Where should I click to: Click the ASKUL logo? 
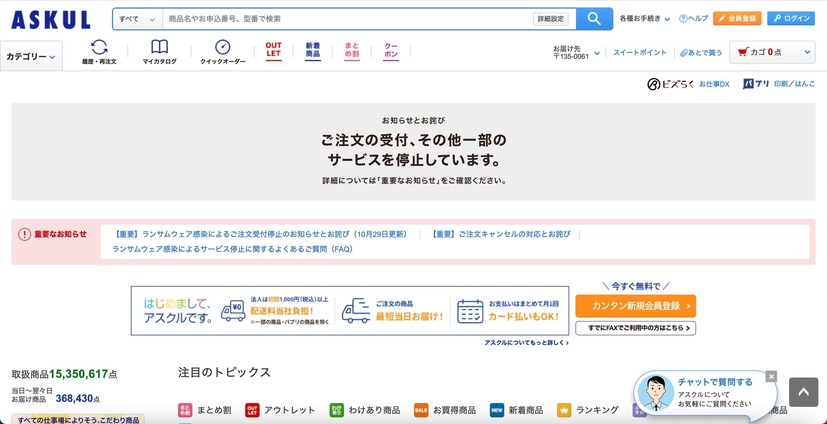pyautogui.click(x=51, y=19)
